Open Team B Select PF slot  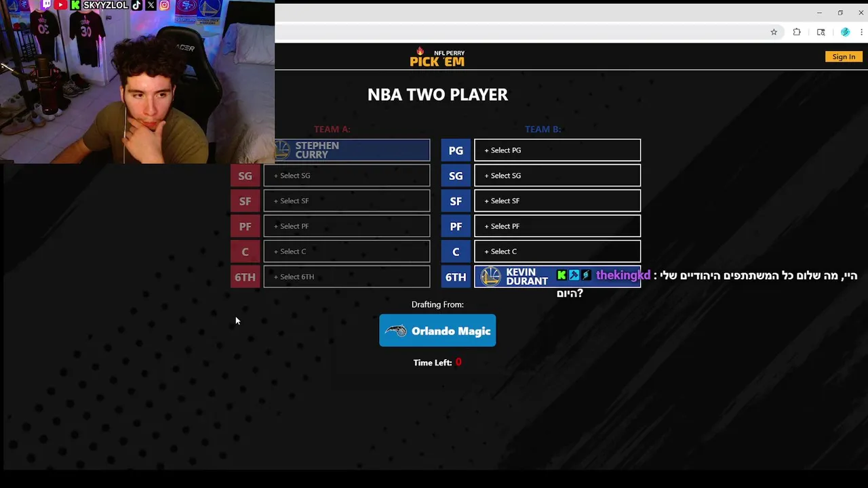pos(557,226)
